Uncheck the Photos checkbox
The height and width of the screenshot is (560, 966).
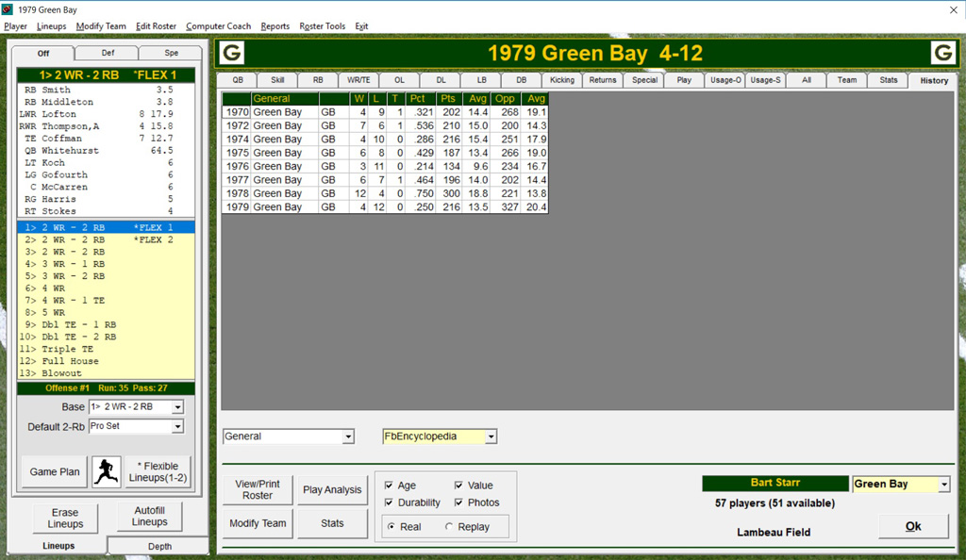(459, 502)
